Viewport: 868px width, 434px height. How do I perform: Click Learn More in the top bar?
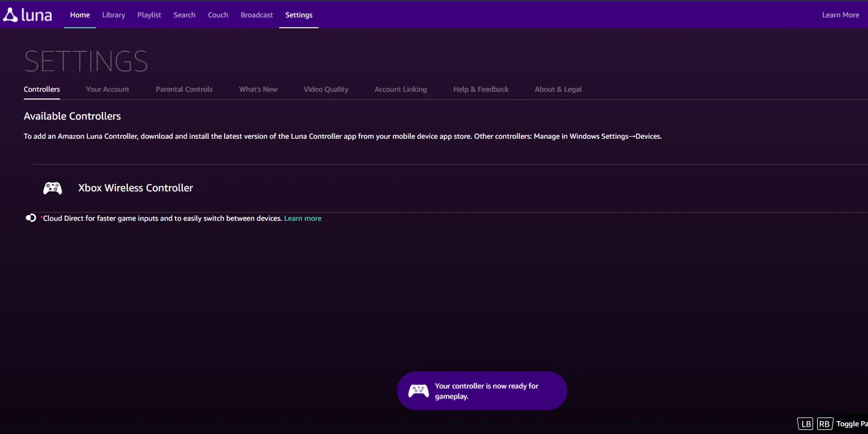841,15
